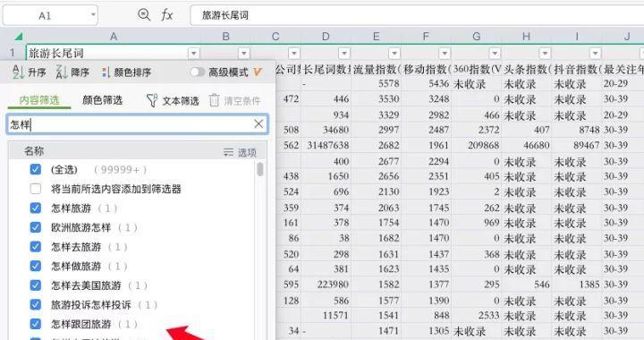Sort descending with the 降序 icon
The width and height of the screenshot is (644, 340).
(61, 72)
